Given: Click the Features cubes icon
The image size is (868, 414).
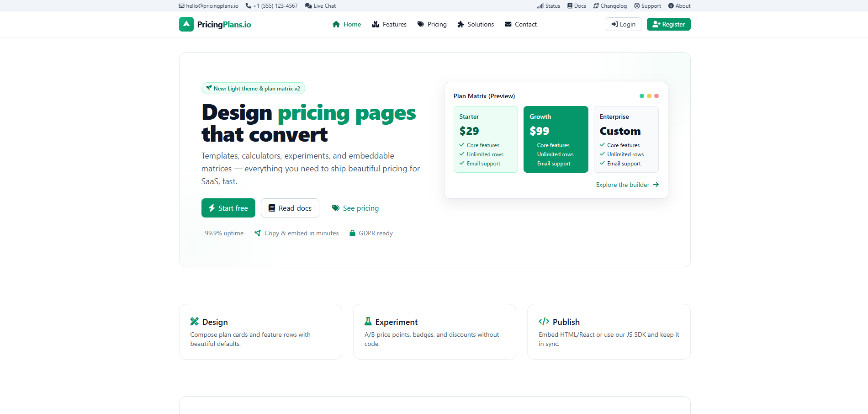Looking at the screenshot, I should (376, 24).
